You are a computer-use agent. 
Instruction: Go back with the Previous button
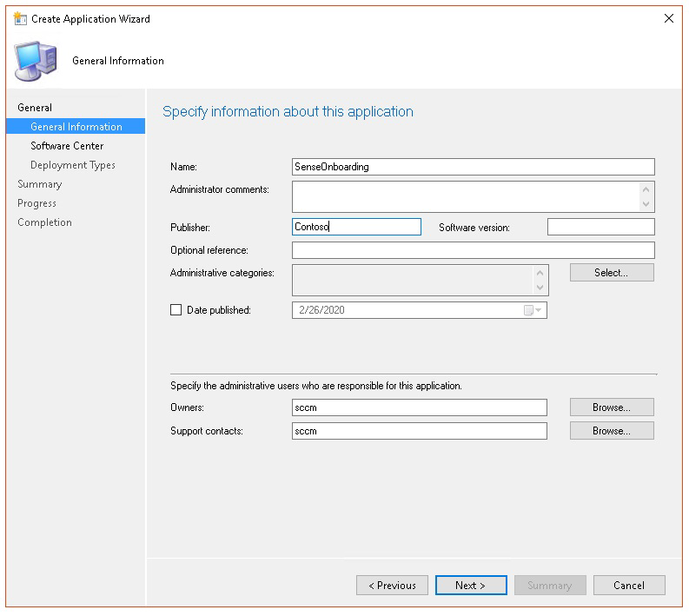(392, 586)
